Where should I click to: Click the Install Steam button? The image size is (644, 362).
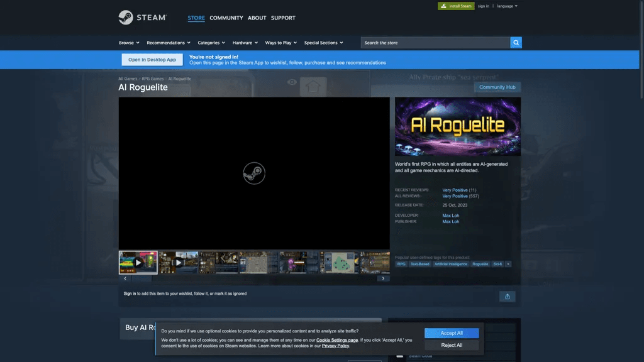pyautogui.click(x=456, y=6)
